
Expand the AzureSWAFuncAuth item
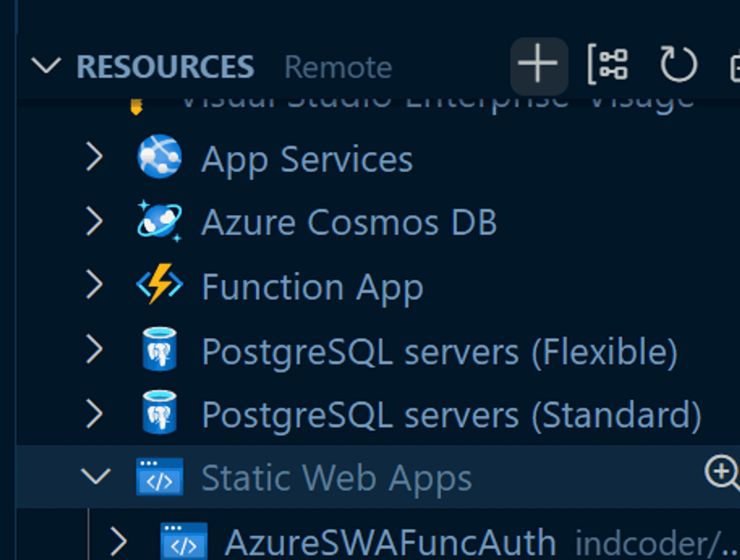(x=118, y=542)
